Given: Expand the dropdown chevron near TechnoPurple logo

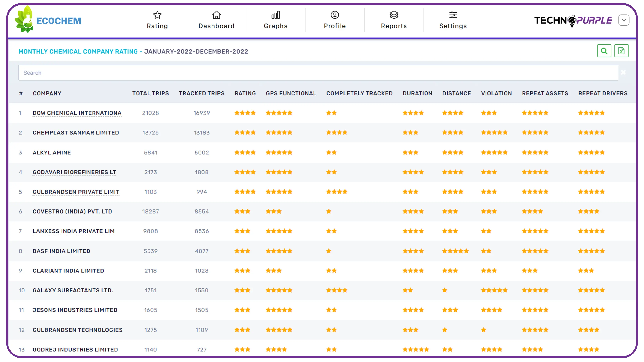Looking at the screenshot, I should point(624,20).
